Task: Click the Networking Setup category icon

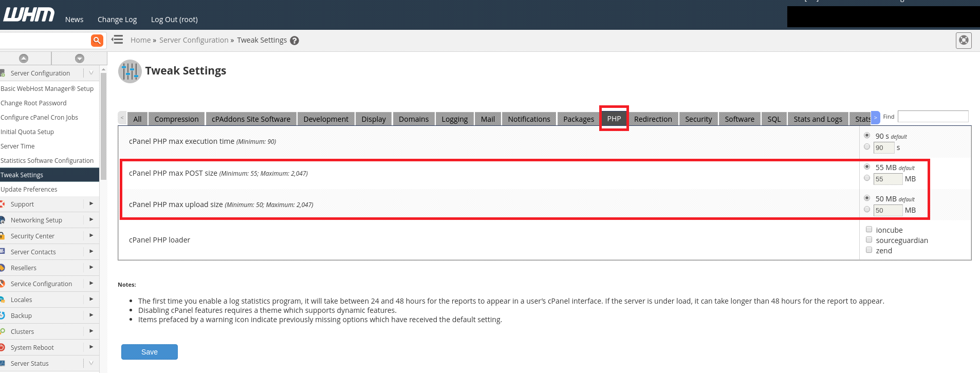Action: (3, 220)
